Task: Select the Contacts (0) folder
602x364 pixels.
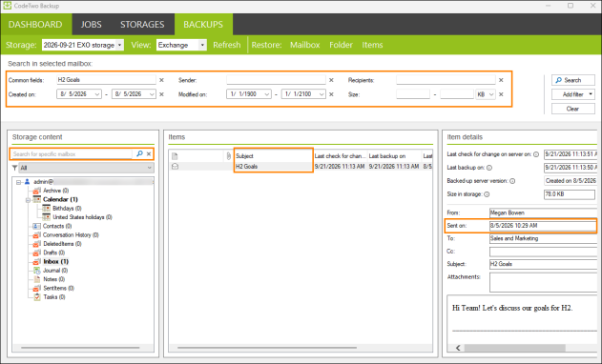Action: (57, 226)
